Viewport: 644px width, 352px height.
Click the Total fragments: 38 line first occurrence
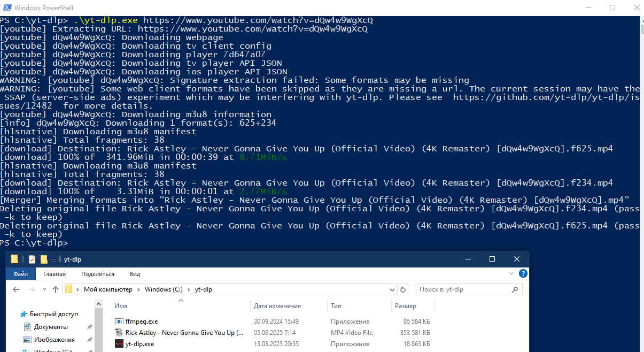click(82, 140)
